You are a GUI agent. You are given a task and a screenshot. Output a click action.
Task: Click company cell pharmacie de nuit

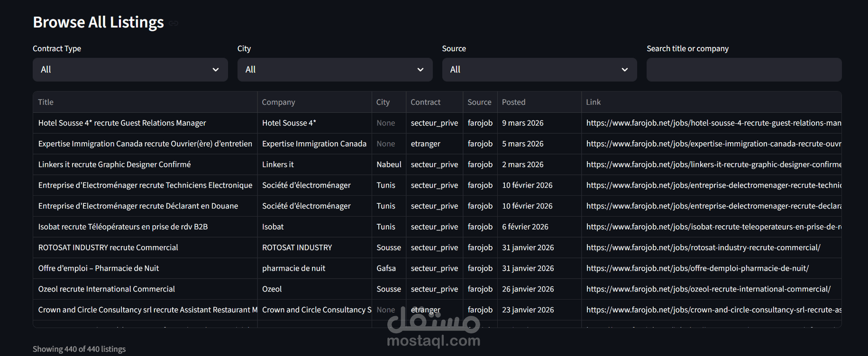point(314,268)
